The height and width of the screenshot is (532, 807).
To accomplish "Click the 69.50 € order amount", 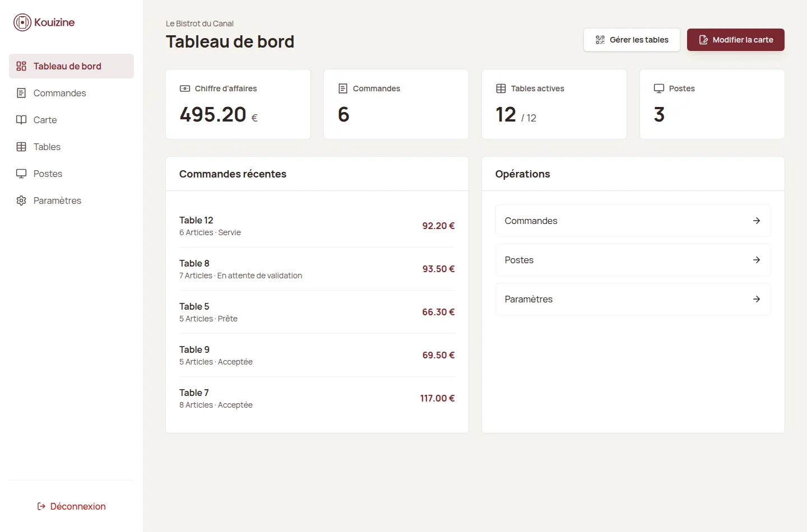I will (x=438, y=355).
